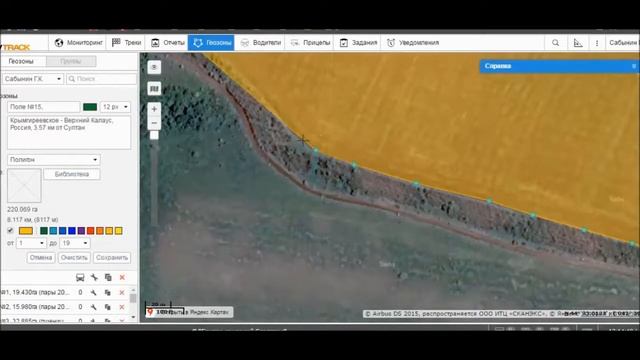The height and width of the screenshot is (360, 640).
Task: Open the Полигон shape type dropdown
Action: click(x=53, y=160)
